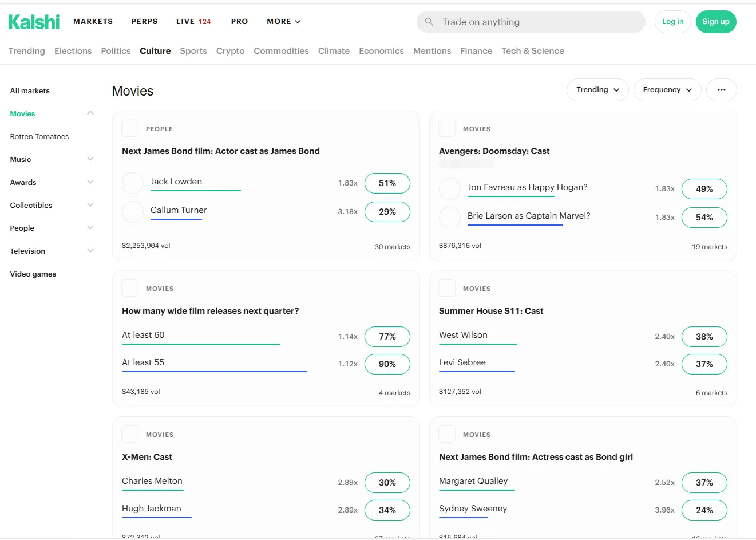Viewport: 756px width, 540px height.
Task: Switch to the Politics category tab
Action: click(x=116, y=51)
